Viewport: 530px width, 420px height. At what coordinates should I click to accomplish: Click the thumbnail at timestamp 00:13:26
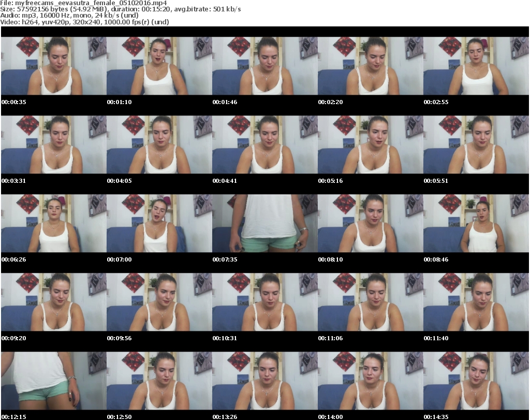point(264,381)
